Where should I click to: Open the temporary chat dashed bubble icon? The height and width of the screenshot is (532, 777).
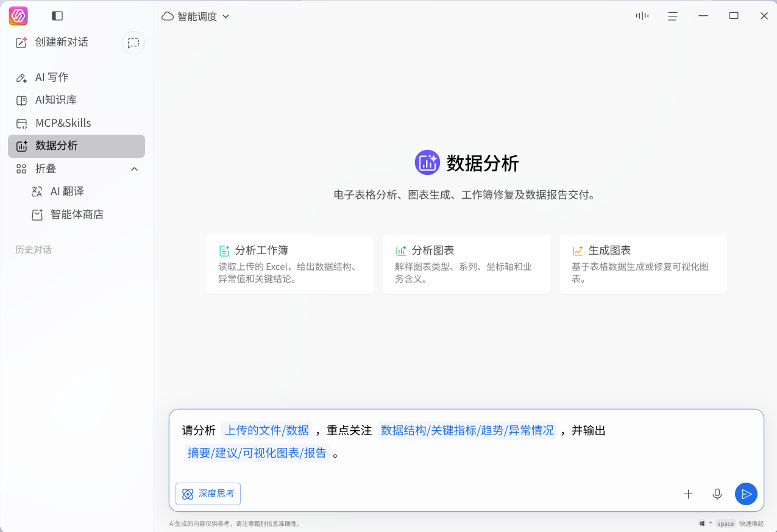point(133,43)
